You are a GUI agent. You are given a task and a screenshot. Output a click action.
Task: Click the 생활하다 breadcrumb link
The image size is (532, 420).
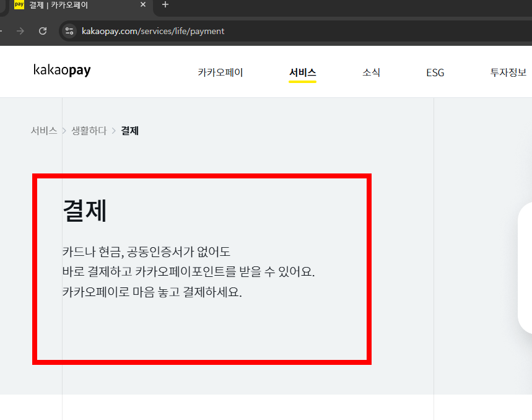(87, 131)
